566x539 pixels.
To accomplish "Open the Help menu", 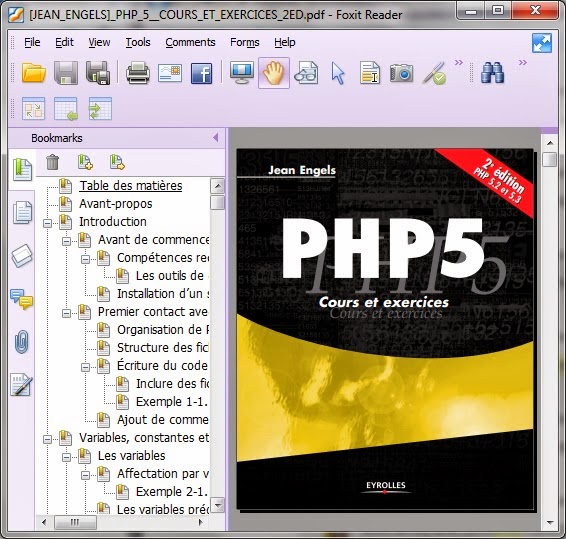I will point(284,42).
